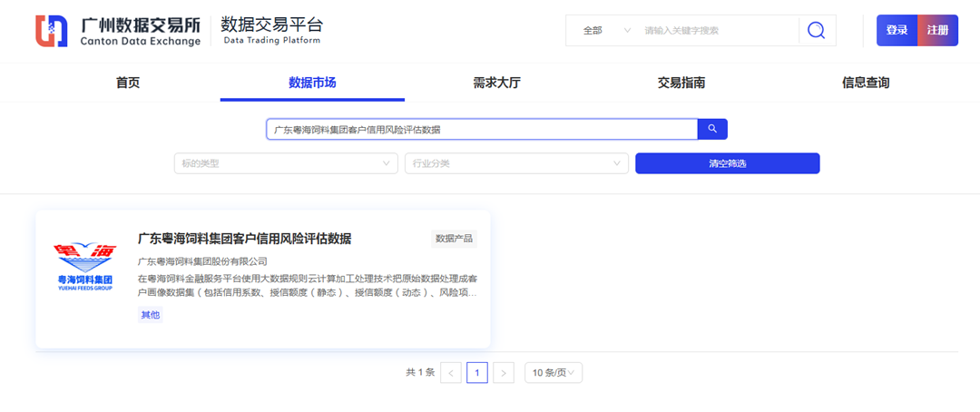Screen dimensions: 980x412
Task: Open the 广东粤海饲料集团客户信用风险评估数据 result title
Action: [244, 239]
